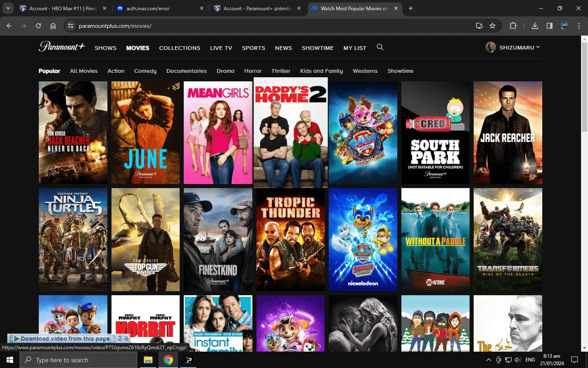This screenshot has height=368, width=588.
Task: Click the Chrome profile avatar icon
Action: tap(564, 26)
